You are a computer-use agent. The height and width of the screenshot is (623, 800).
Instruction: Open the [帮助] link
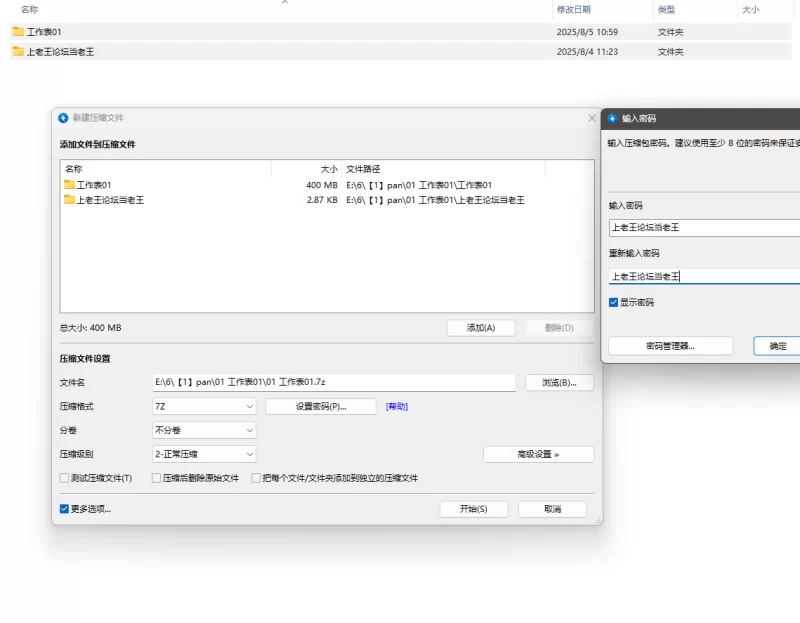click(x=397, y=407)
